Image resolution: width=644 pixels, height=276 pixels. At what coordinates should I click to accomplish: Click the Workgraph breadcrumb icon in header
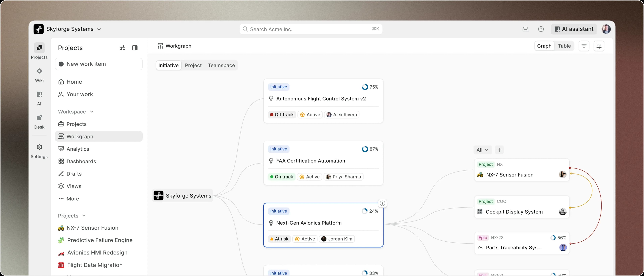(x=160, y=46)
